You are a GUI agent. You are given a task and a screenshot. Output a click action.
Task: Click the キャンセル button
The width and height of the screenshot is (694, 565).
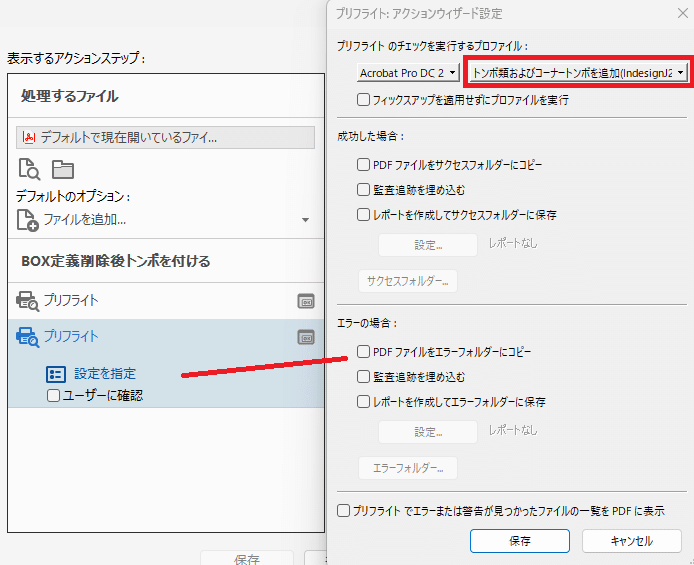click(632, 541)
